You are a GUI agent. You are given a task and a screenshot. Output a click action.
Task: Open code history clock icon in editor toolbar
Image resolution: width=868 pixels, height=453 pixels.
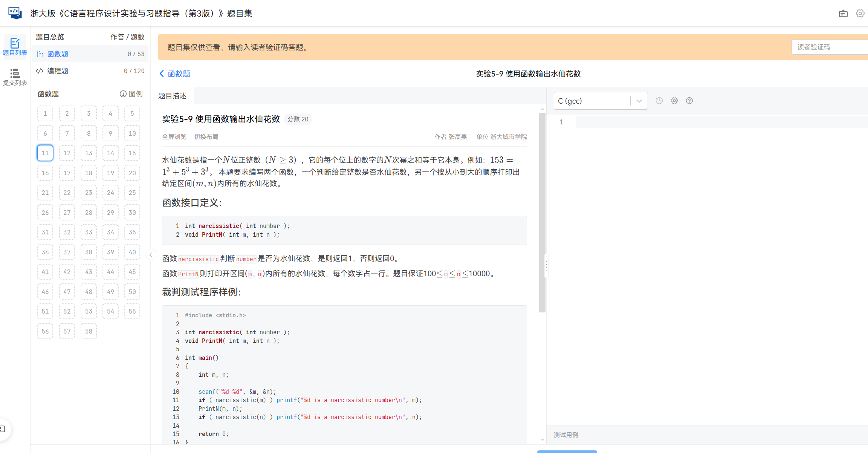659,101
